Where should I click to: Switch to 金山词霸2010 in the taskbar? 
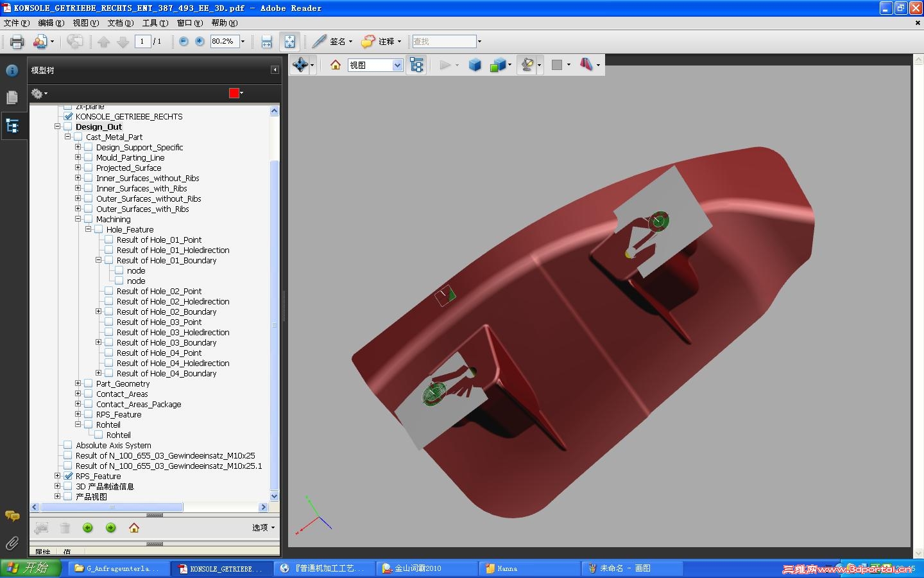tap(427, 568)
